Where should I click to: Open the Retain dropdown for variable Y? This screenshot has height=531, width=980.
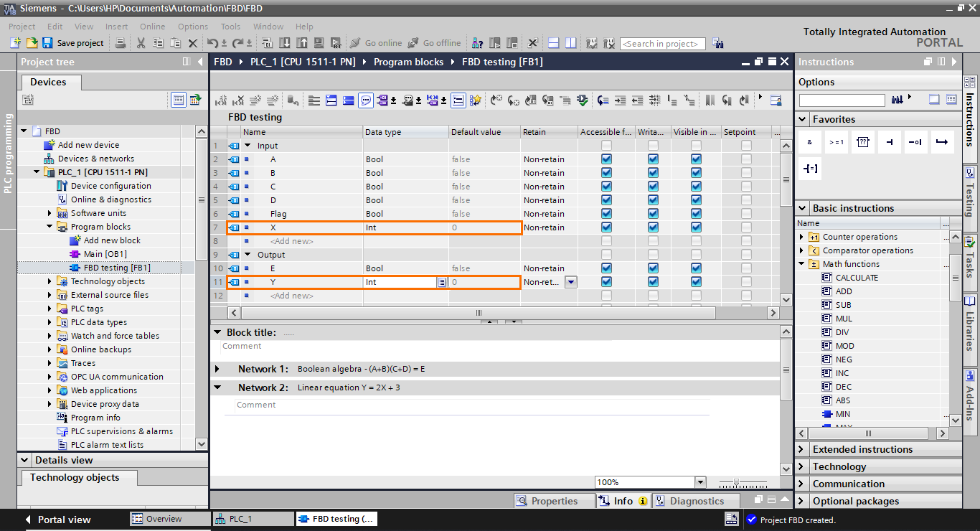pos(570,282)
